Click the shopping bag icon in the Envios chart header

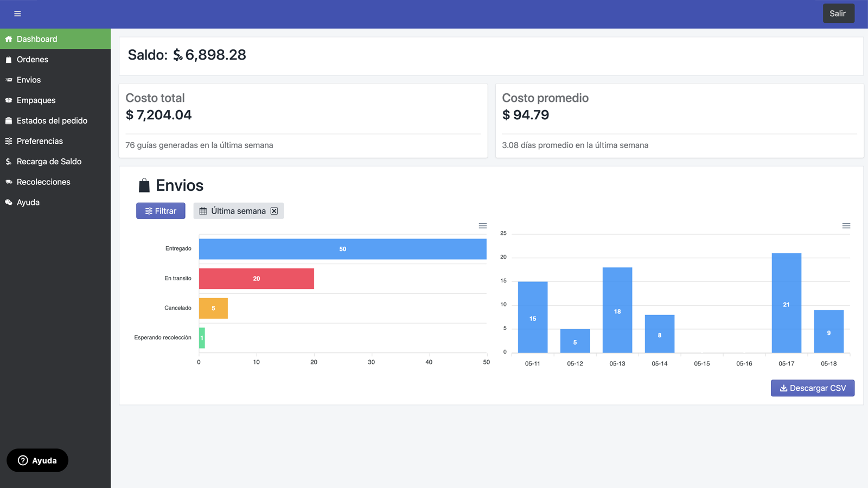pos(143,185)
